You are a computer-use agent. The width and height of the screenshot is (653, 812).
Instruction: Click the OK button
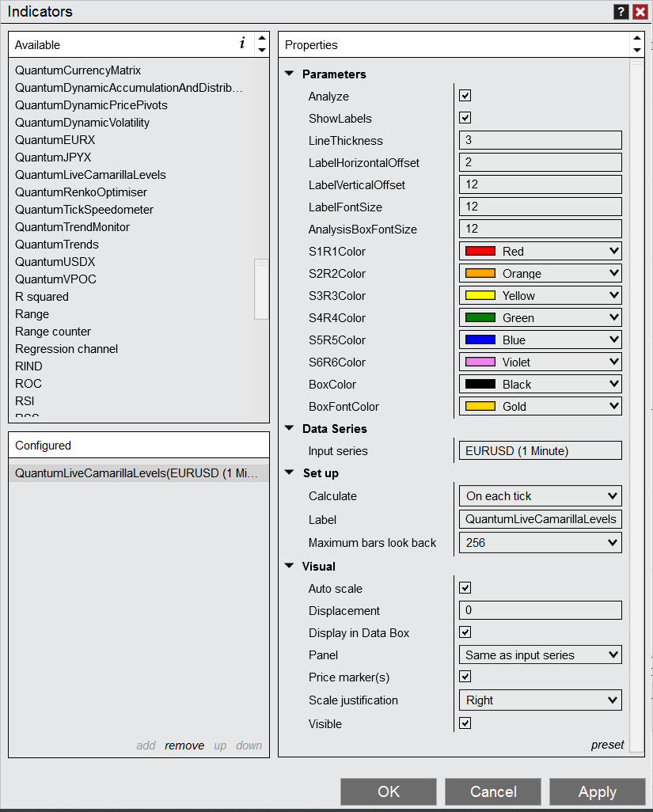point(389,791)
